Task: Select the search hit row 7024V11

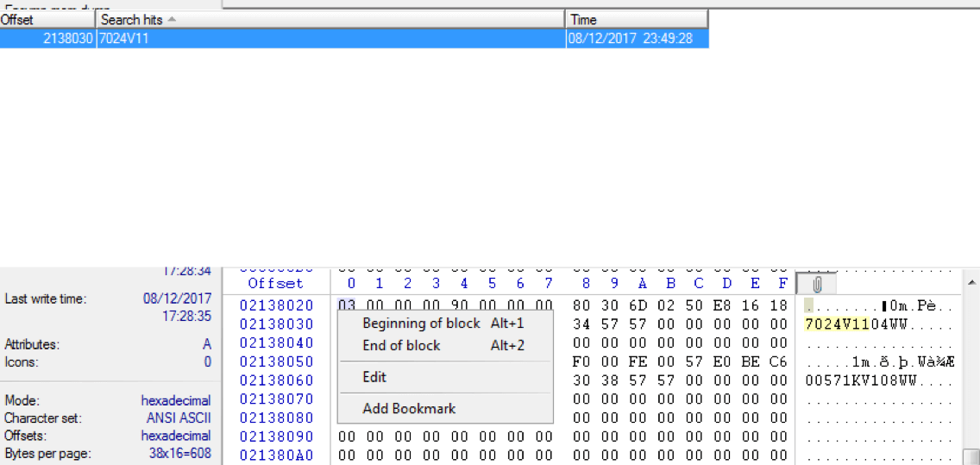Action: point(355,39)
